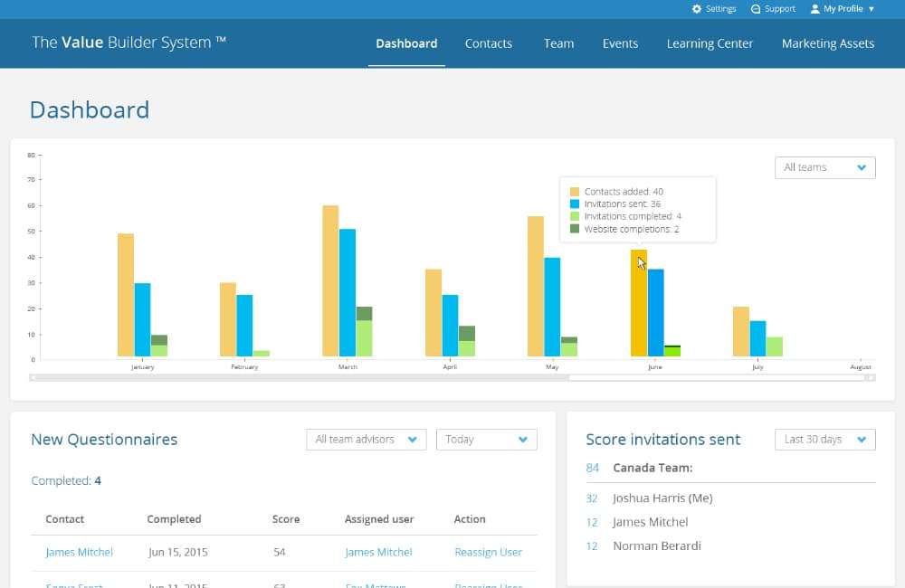Viewport: 905px width, 588px height.
Task: Click The Value Builder System logo
Action: coord(129,43)
